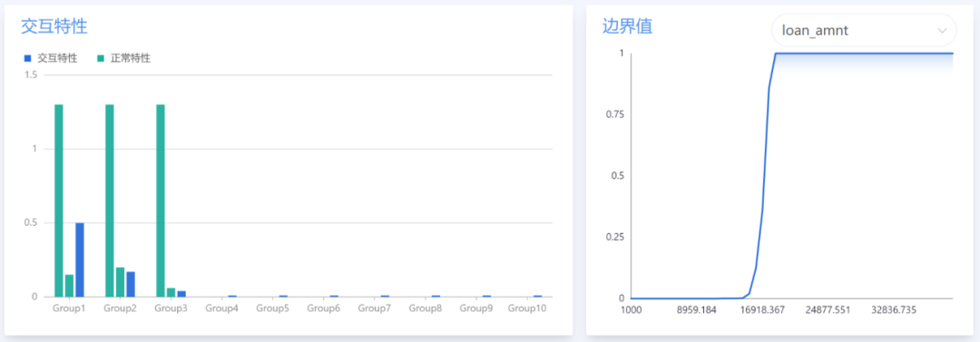Screen dimensions: 980x342
Task: Click the blue bar in Group2
Action: (131, 285)
